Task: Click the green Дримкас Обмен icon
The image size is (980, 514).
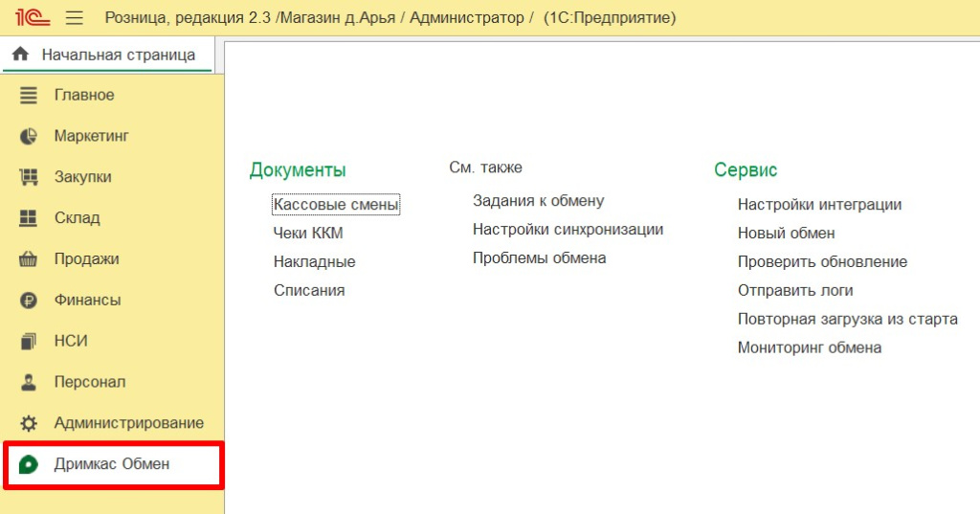Action: coord(29,464)
